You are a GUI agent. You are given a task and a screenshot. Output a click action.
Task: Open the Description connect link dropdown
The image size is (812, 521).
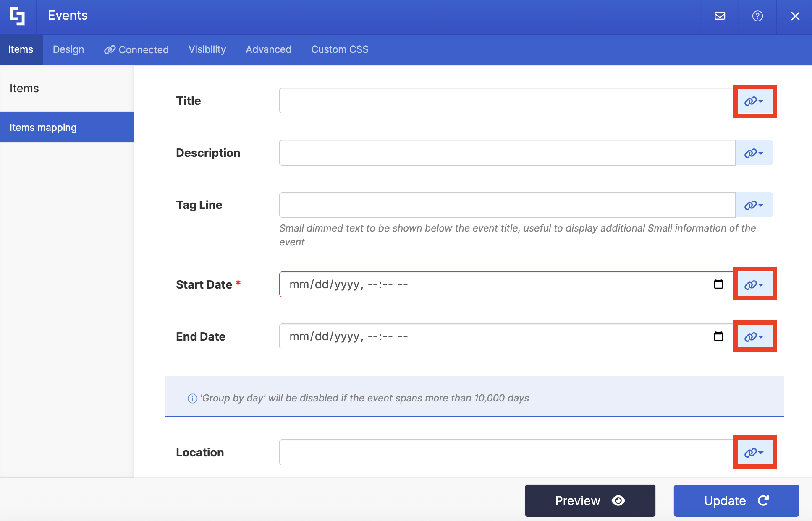pyautogui.click(x=754, y=153)
